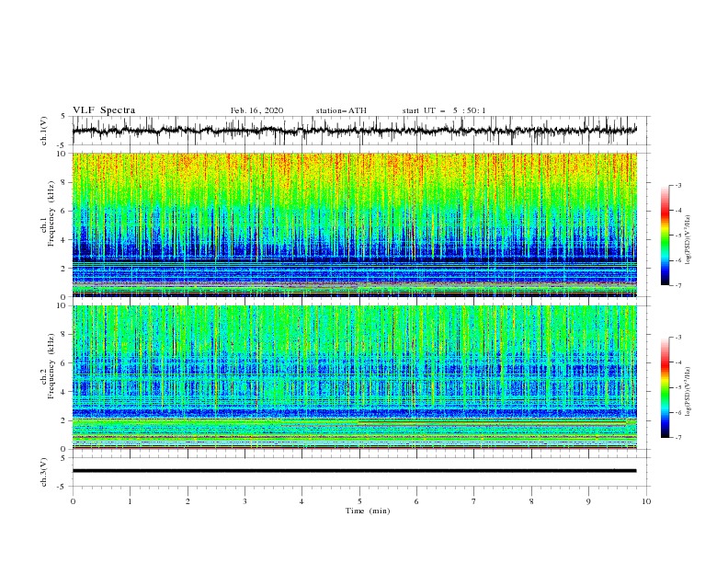
Task: Click the "-7" label on ch.2 colorbar
Action: 678,437
